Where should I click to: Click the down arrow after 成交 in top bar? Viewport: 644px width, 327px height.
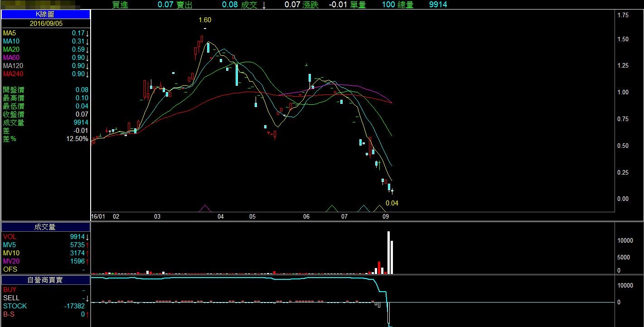(264, 5)
